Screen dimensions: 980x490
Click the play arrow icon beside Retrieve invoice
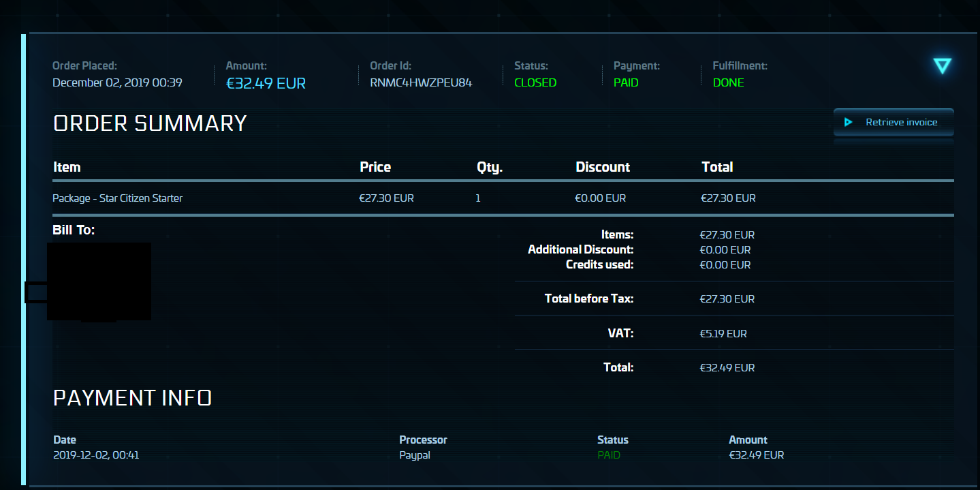point(849,123)
